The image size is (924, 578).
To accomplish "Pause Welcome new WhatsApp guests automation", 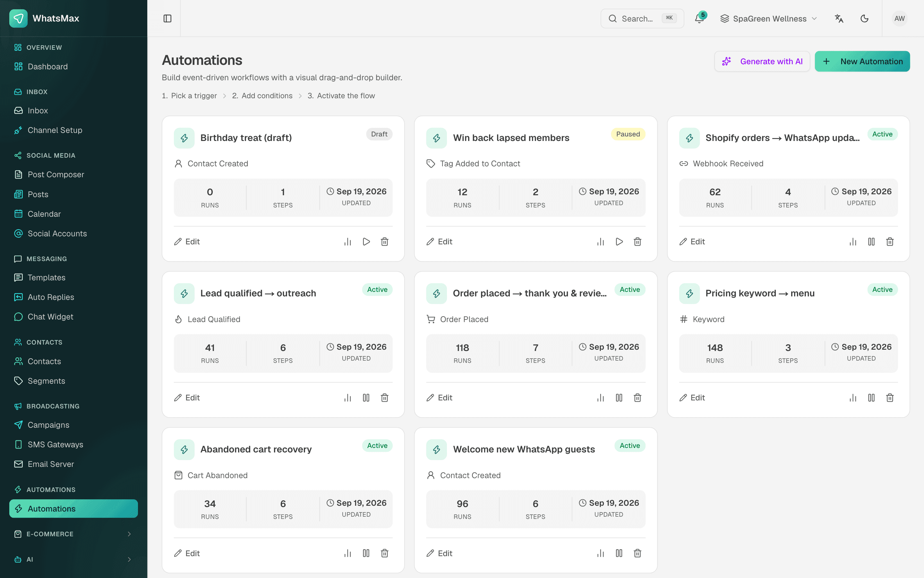I will pyautogui.click(x=619, y=553).
